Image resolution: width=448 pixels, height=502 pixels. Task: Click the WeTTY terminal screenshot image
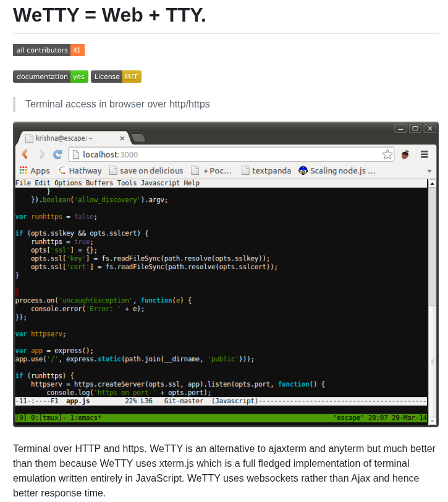(226, 274)
